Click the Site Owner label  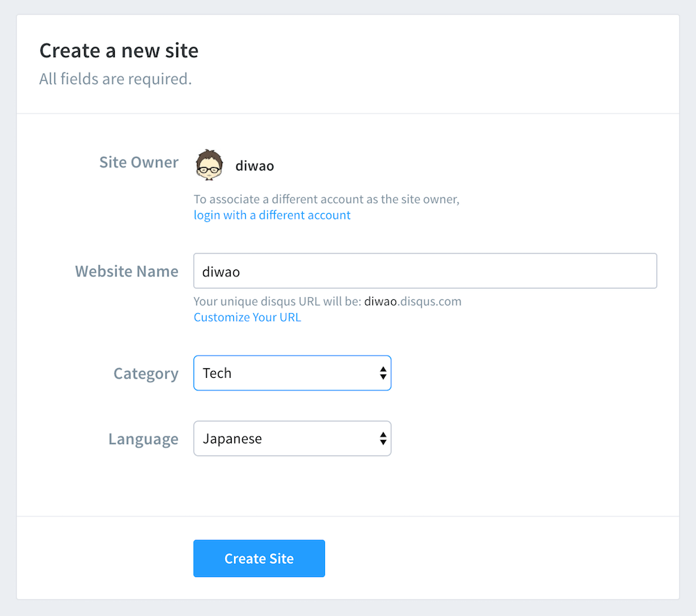click(139, 162)
